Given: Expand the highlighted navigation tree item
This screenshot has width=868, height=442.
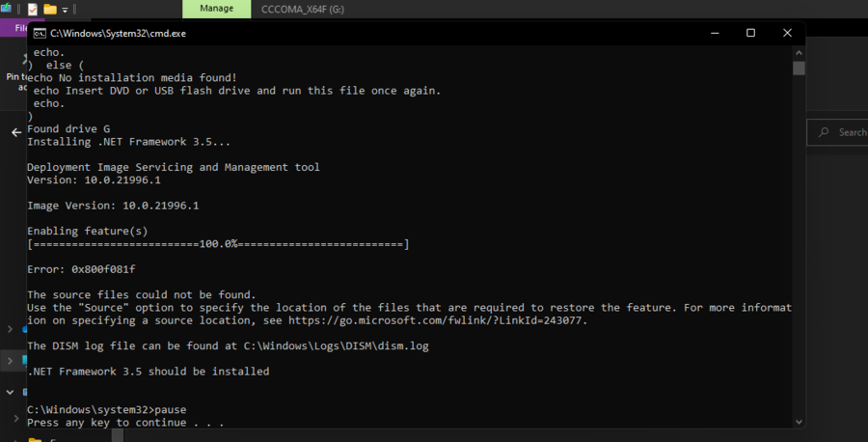Looking at the screenshot, I should [x=12, y=360].
